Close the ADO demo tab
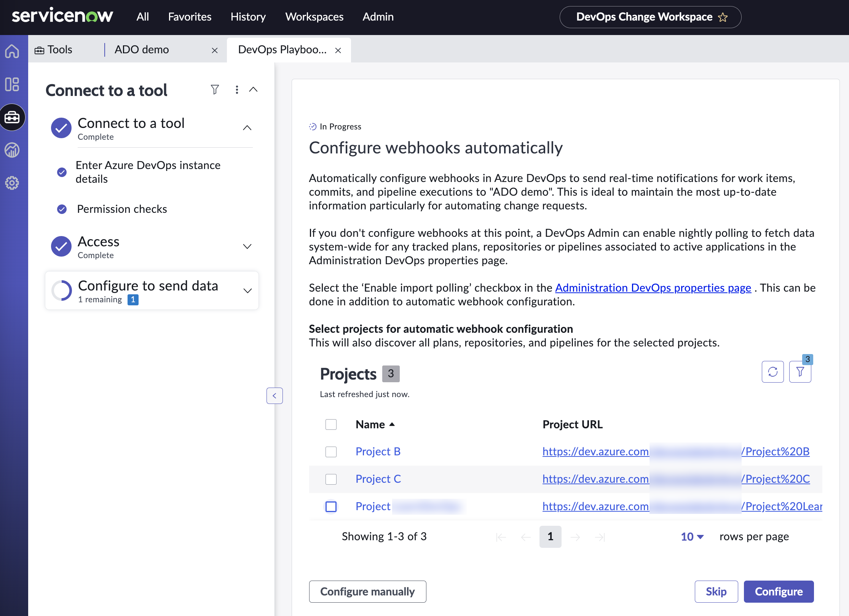The width and height of the screenshot is (849, 616). 215,50
